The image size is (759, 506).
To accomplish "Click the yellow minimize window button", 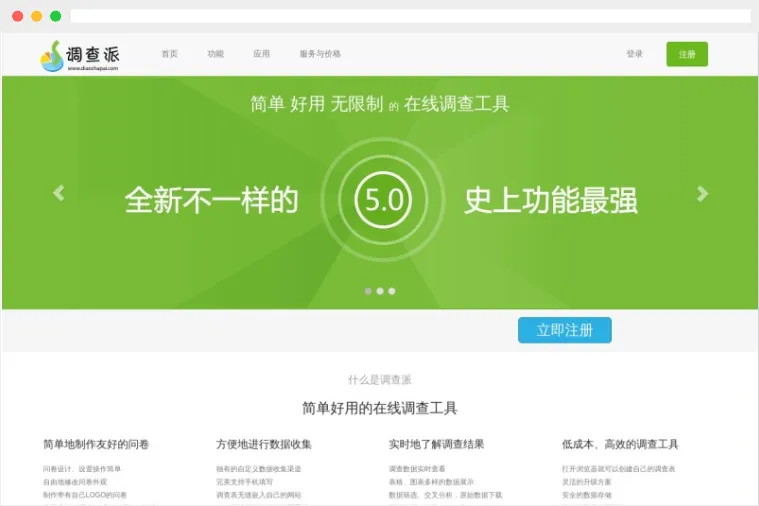I will pyautogui.click(x=37, y=16).
